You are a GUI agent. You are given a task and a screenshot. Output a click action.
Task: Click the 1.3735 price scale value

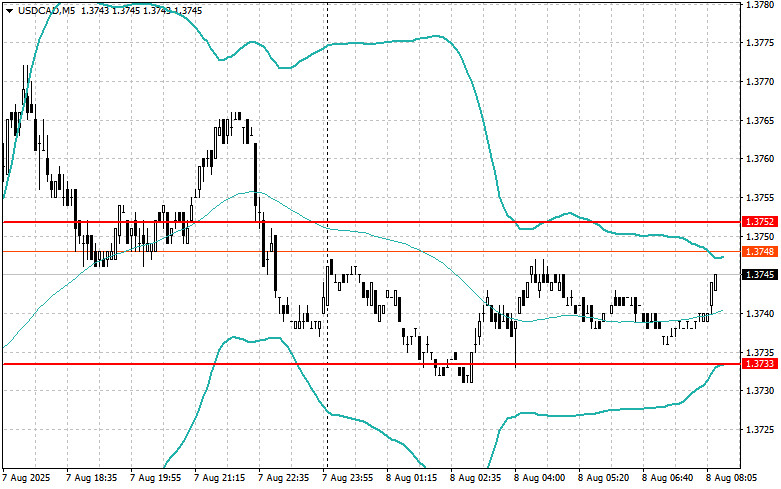coord(760,352)
